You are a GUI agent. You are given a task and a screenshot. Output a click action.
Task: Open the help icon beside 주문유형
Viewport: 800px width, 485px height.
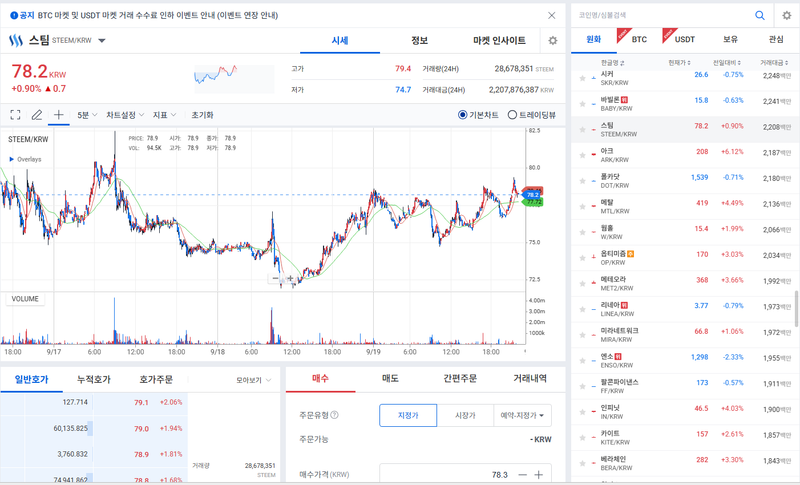click(x=334, y=415)
